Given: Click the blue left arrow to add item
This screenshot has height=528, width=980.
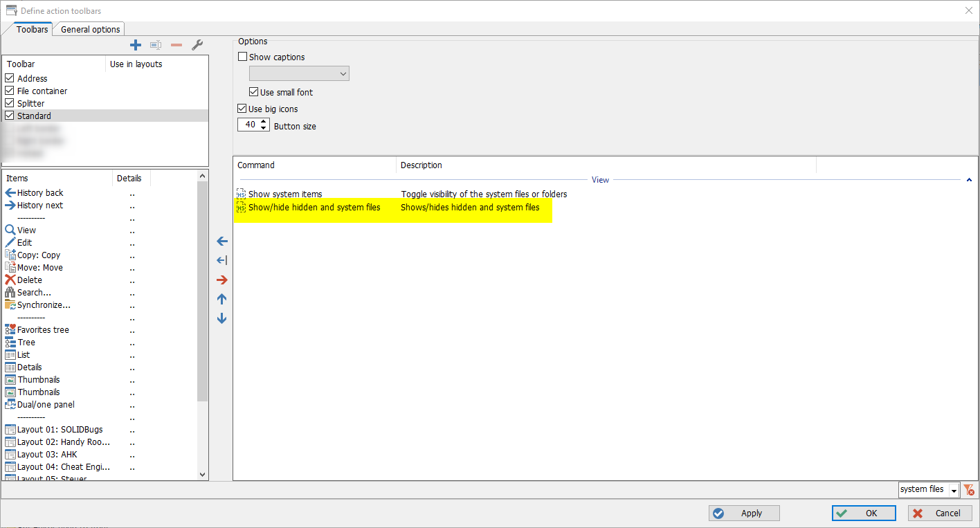Looking at the screenshot, I should [x=222, y=242].
